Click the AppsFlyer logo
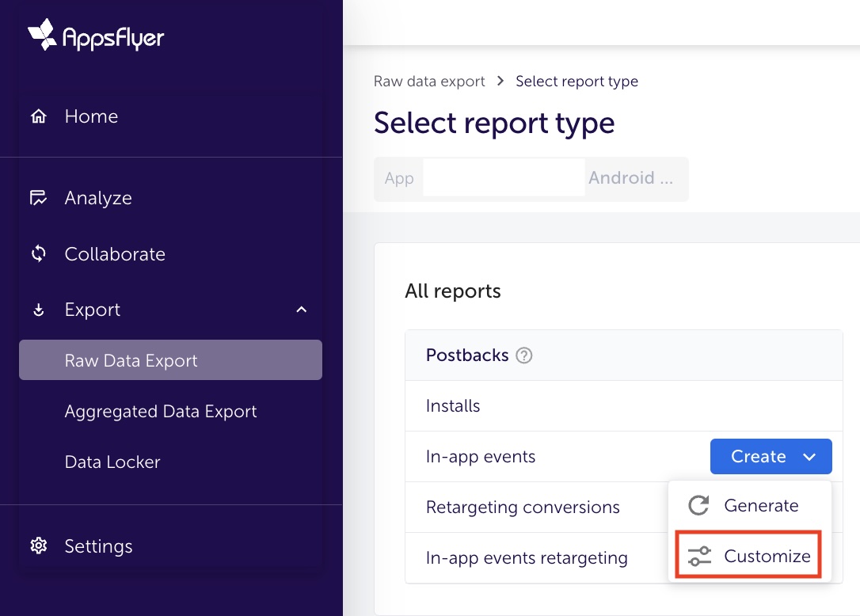The width and height of the screenshot is (860, 616). coord(96,36)
